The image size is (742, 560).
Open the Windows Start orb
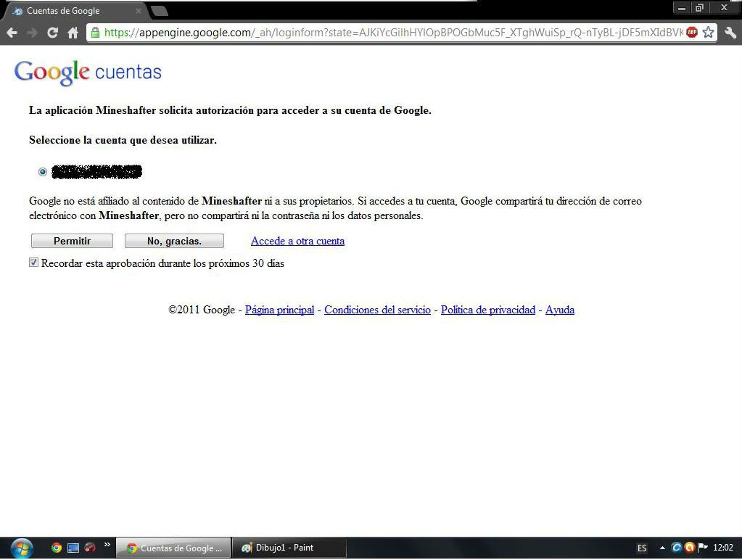[x=21, y=548]
